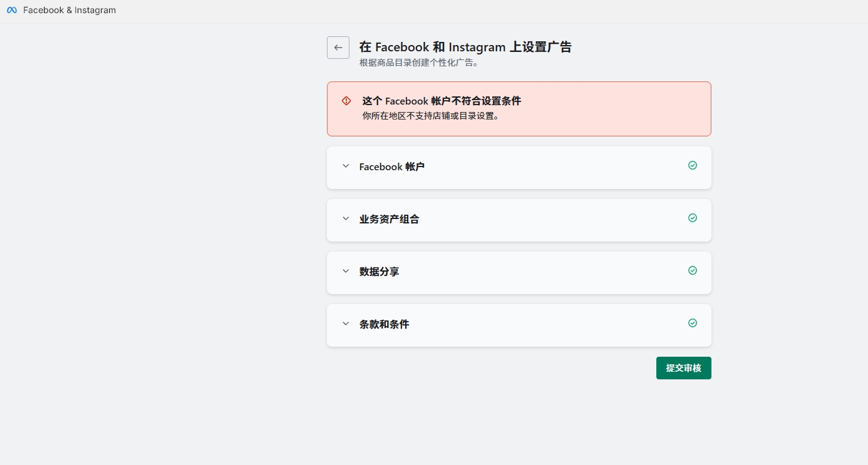Expand the 业务资产组合 section chevron
Viewport: 868px width, 465px height.
point(346,219)
